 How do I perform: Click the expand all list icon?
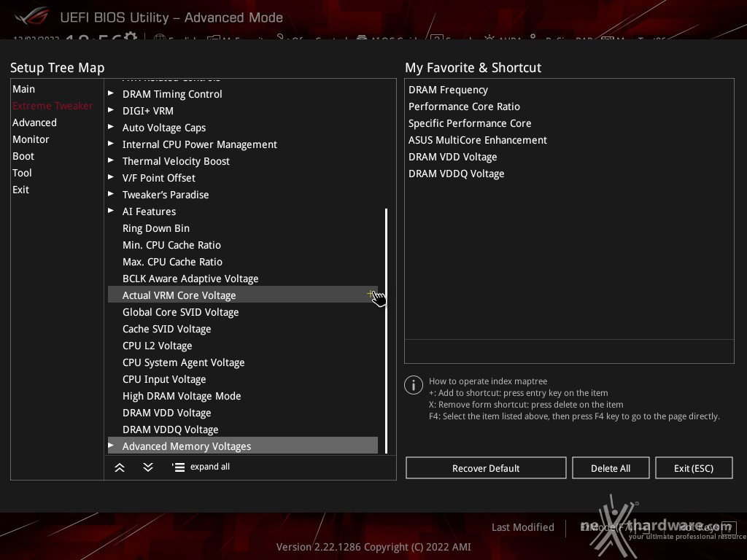(178, 467)
